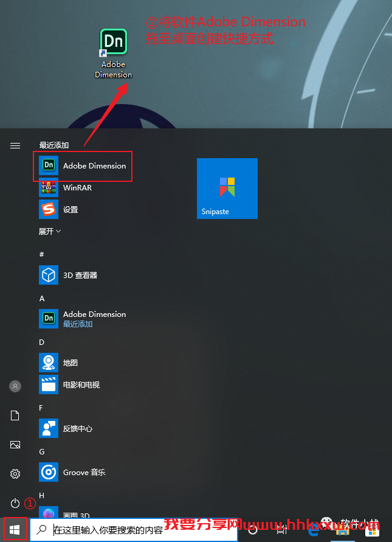The width and height of the screenshot is (392, 542).
Task: Expand the Start menu hamburger navigation
Action: tap(15, 145)
